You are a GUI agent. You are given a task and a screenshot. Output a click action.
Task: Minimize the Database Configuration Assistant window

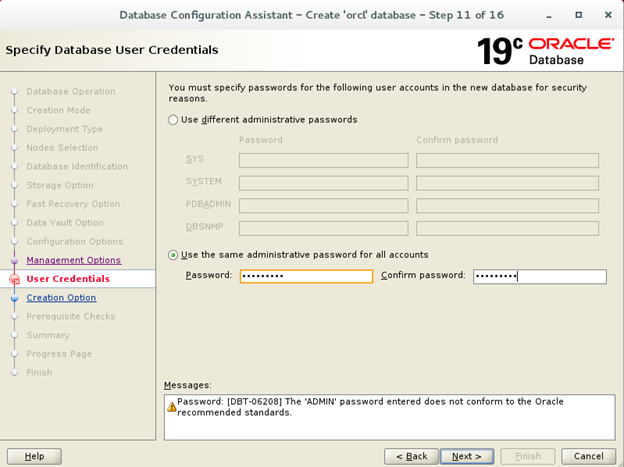pos(549,15)
